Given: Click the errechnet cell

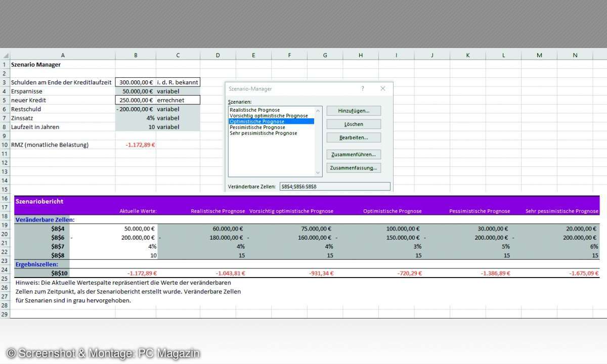Looking at the screenshot, I should click(178, 100).
